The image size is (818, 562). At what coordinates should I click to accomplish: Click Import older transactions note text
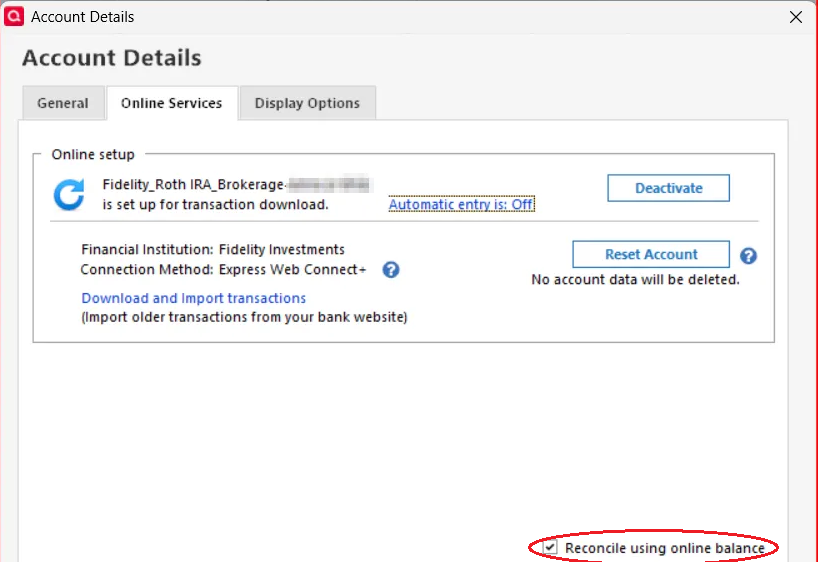point(244,317)
